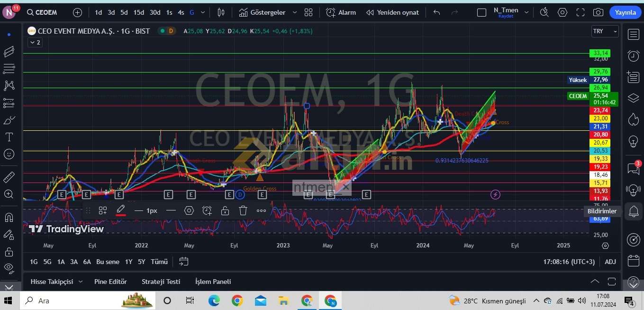Image resolution: width=644 pixels, height=310 pixels.
Task: Select the 4s interval
Action: coord(181,12)
